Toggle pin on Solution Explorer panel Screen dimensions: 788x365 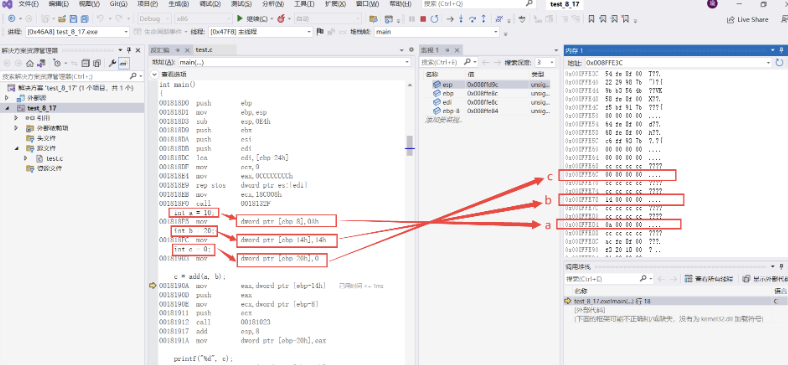click(129, 50)
